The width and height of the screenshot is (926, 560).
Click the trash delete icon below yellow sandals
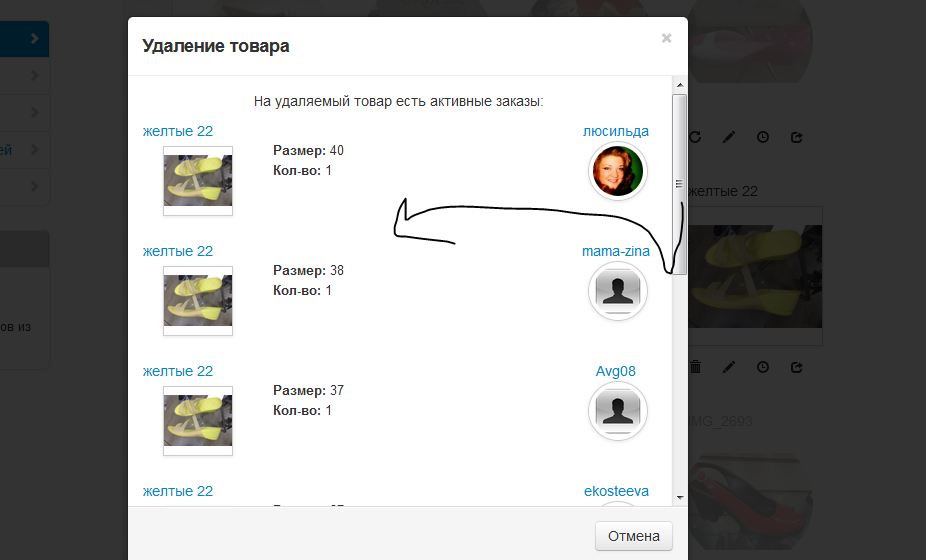(x=696, y=367)
